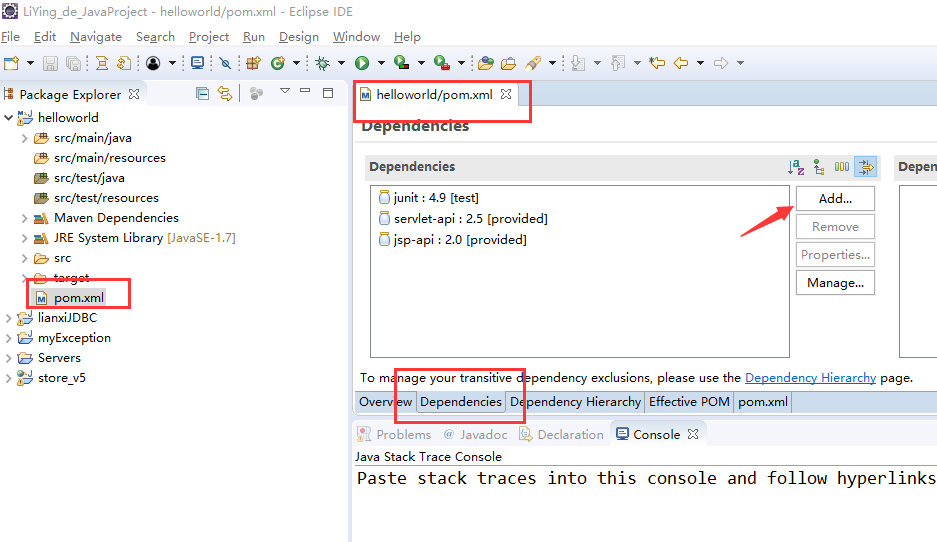Open the New wizard toolbar icon
Screen dimensions: 937x542
[11, 63]
